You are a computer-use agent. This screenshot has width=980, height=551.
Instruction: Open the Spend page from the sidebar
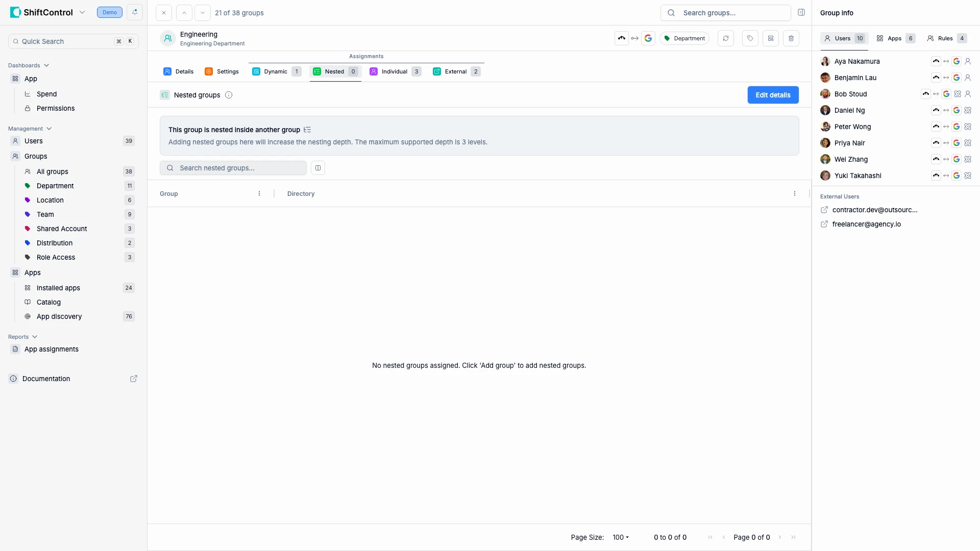[x=47, y=94]
